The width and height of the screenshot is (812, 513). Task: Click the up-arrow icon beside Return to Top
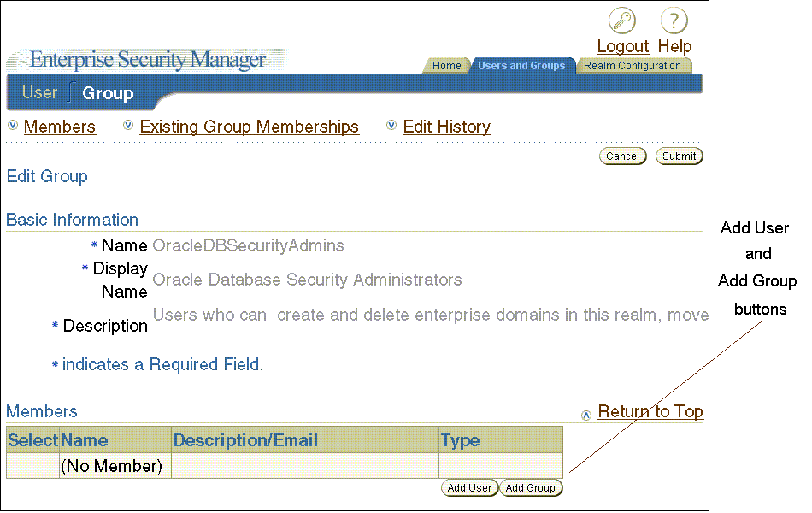click(586, 416)
